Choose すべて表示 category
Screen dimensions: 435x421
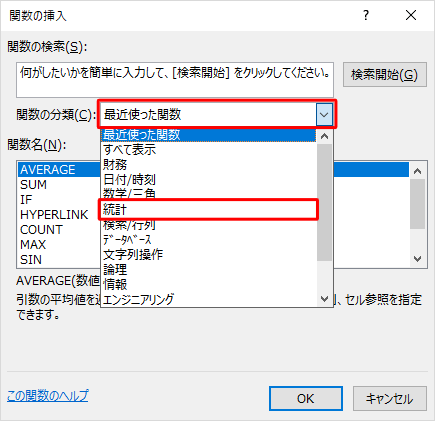coord(209,150)
